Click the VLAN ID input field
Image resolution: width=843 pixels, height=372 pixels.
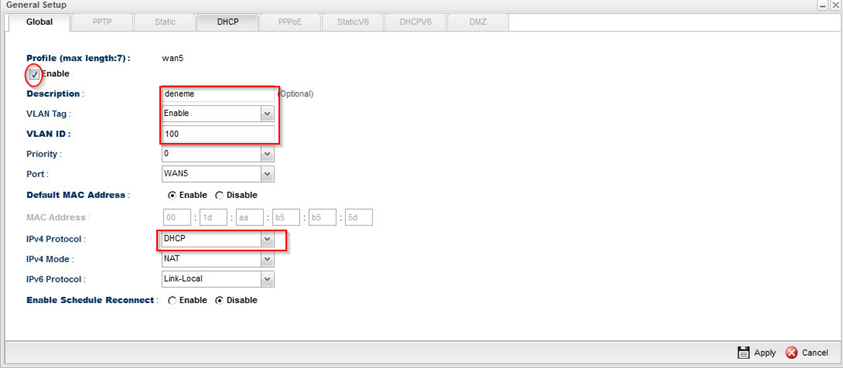pyautogui.click(x=218, y=134)
